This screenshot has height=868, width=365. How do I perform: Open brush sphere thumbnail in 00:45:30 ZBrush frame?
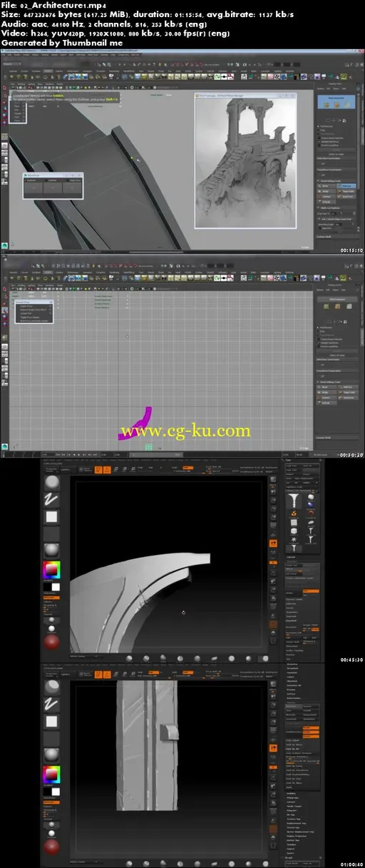[x=51, y=482]
